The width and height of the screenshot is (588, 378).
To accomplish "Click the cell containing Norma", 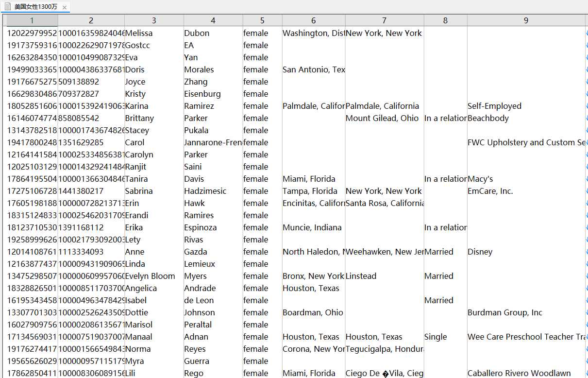I will [154, 349].
